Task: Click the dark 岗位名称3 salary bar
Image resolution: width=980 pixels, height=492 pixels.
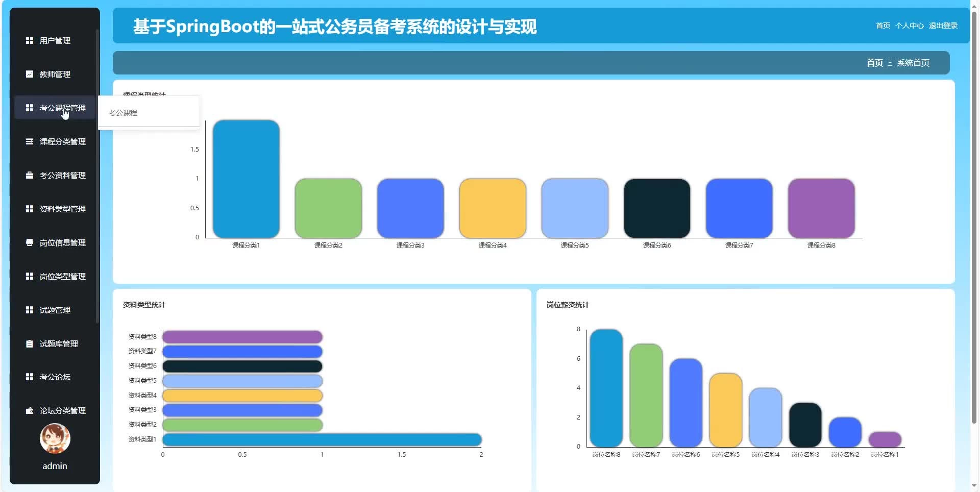Action: click(x=805, y=425)
